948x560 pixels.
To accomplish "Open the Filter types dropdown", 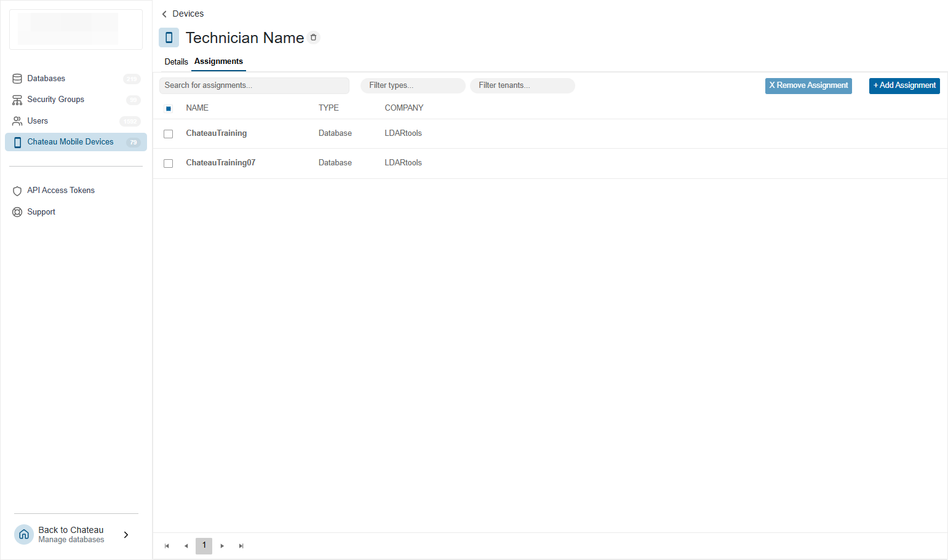I will (413, 85).
